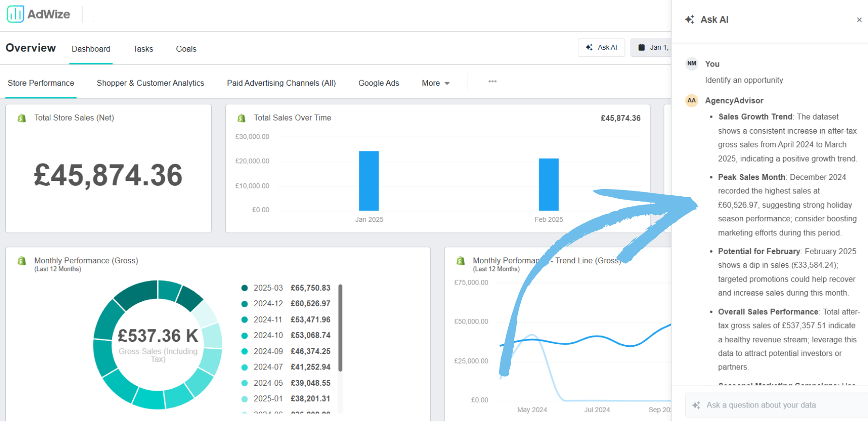Click the 2025-03 legend color dot

pyautogui.click(x=244, y=288)
